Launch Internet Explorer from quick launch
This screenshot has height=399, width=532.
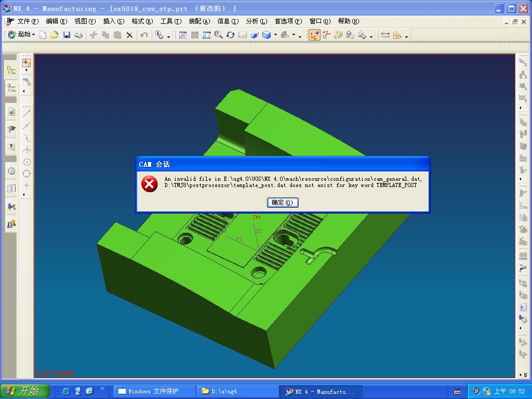65,391
